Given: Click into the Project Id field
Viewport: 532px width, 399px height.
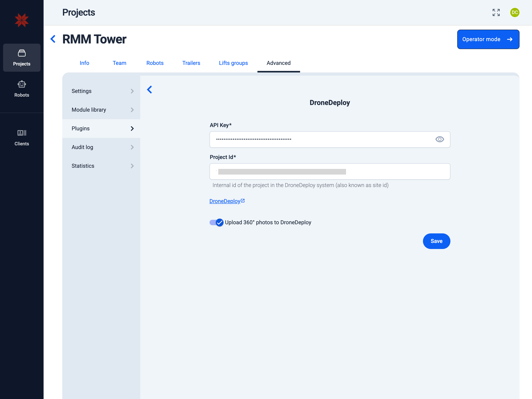Looking at the screenshot, I should (x=329, y=172).
